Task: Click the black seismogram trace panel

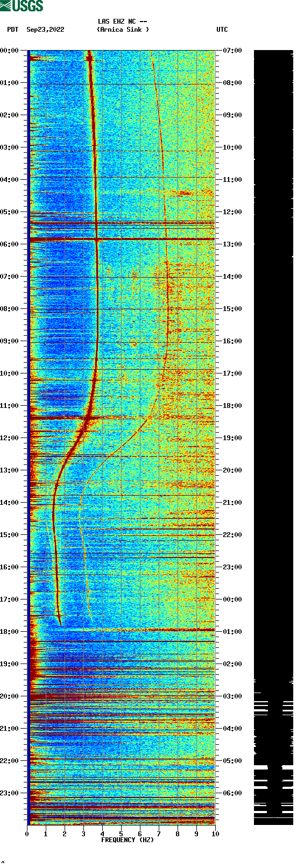Action: tap(273, 437)
